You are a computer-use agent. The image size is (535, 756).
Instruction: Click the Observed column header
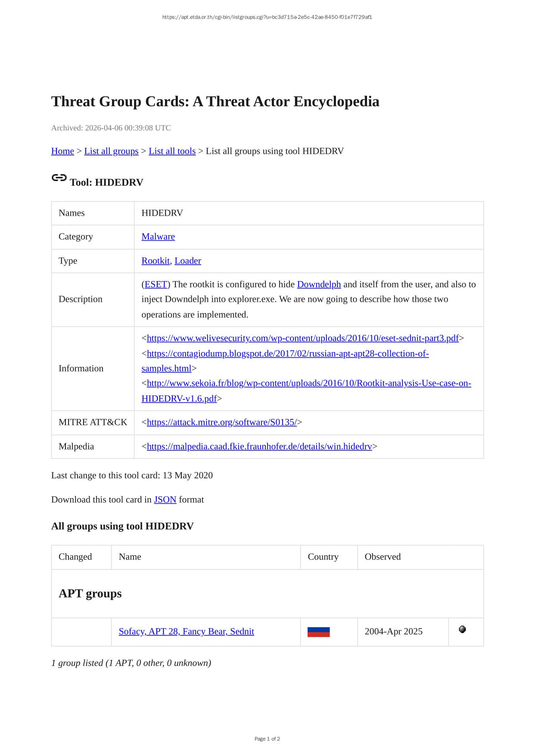383,557
